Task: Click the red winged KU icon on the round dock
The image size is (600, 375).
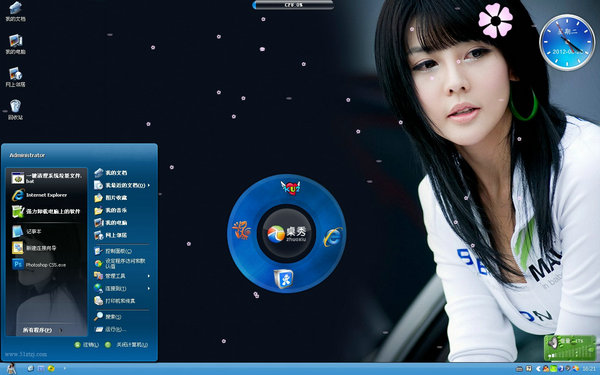Action: [290, 188]
